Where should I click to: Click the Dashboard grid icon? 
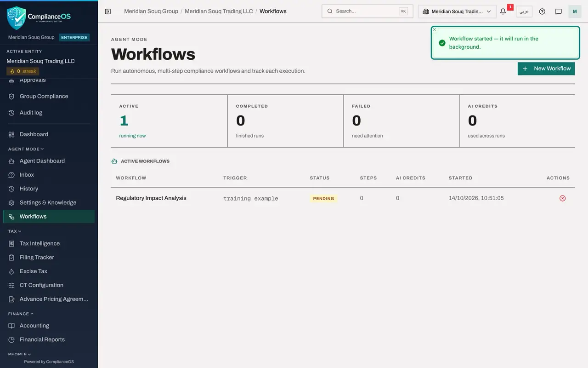point(11,134)
